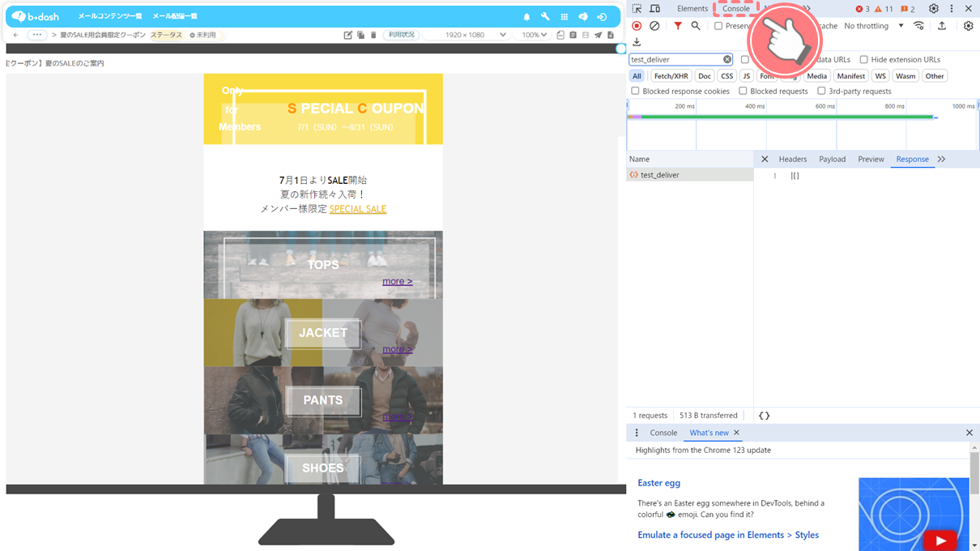This screenshot has width=980, height=551.
Task: Switch to the drawer Console tab
Action: [663, 433]
